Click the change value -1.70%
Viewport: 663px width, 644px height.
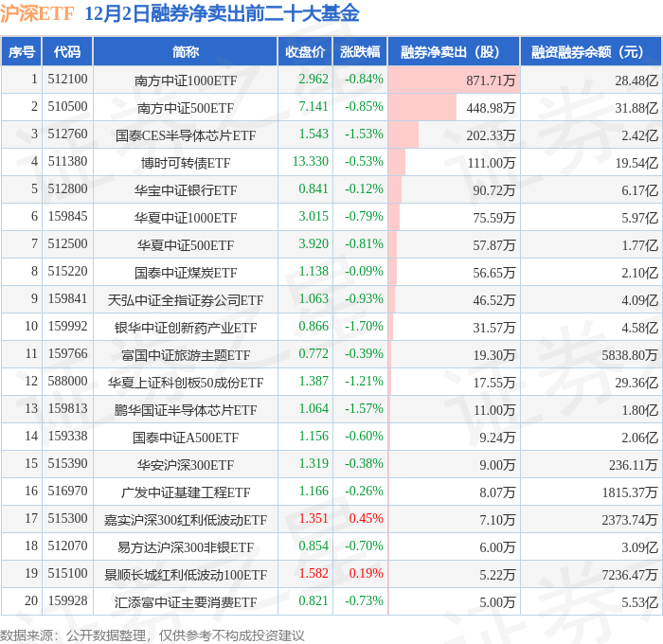(x=364, y=327)
